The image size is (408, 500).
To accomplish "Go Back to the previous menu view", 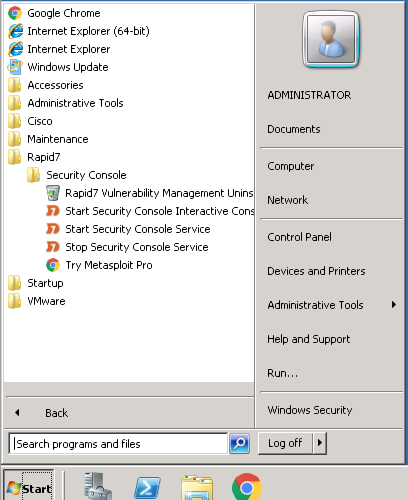I will tap(57, 413).
